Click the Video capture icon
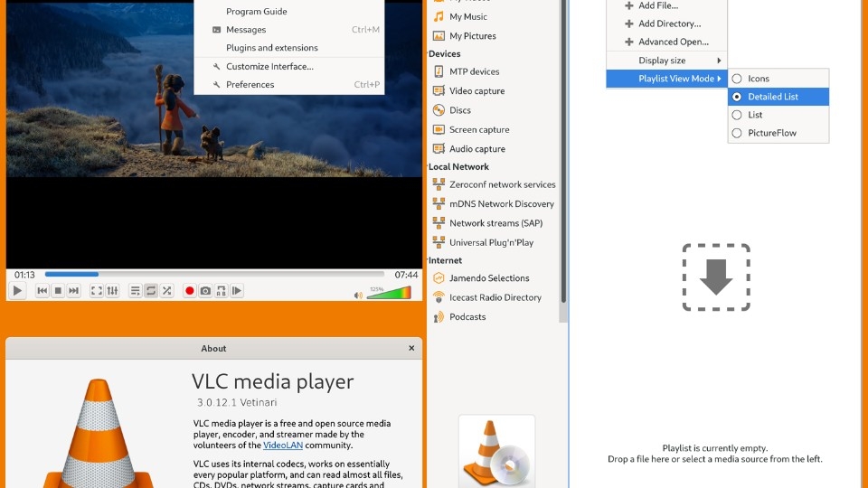The image size is (868, 488). (439, 90)
